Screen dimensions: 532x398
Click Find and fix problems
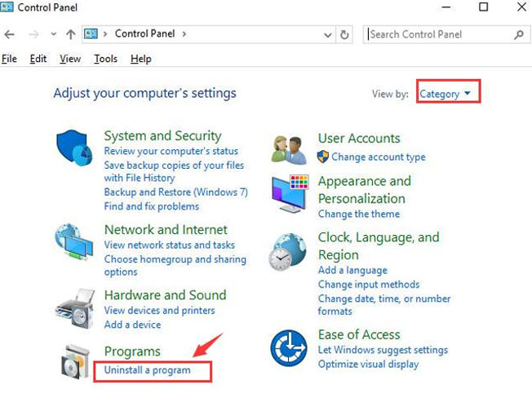point(151,206)
